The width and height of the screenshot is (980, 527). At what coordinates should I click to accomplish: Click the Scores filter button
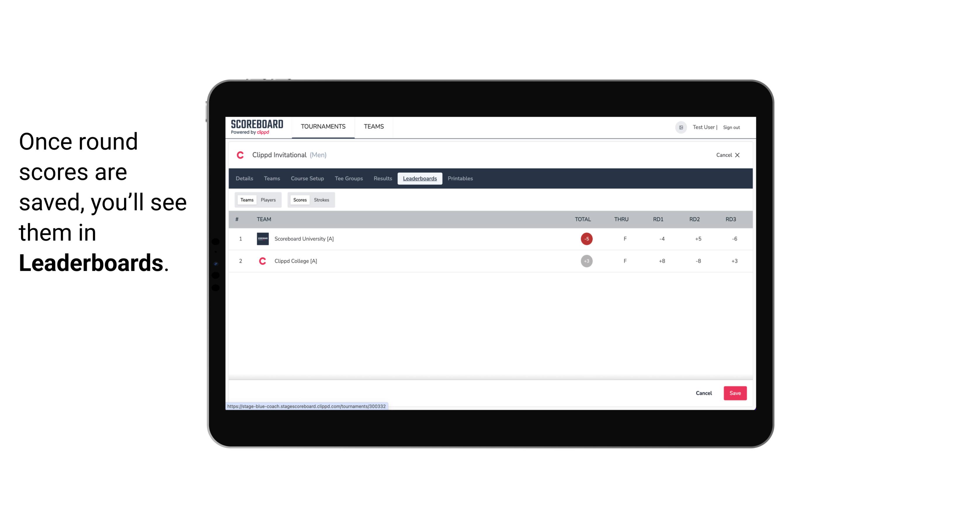pos(299,199)
